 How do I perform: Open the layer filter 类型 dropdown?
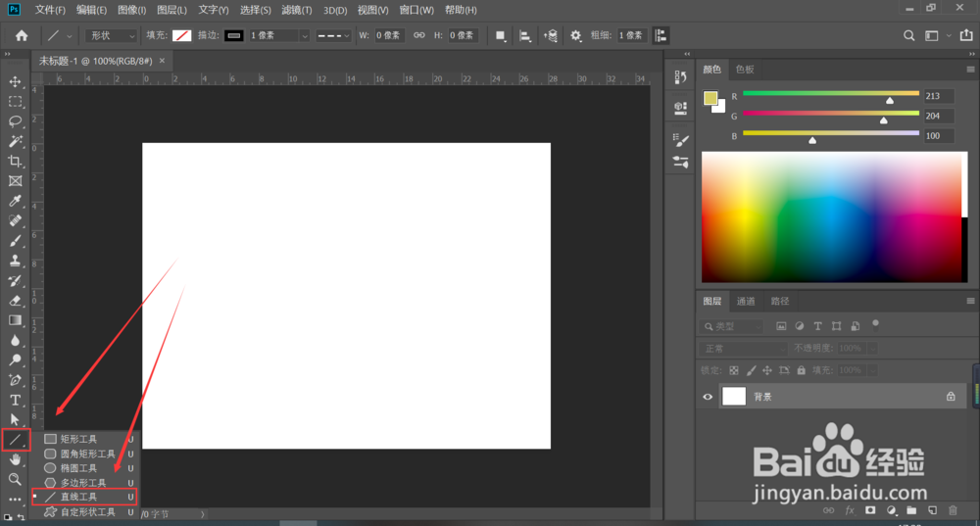tap(731, 326)
